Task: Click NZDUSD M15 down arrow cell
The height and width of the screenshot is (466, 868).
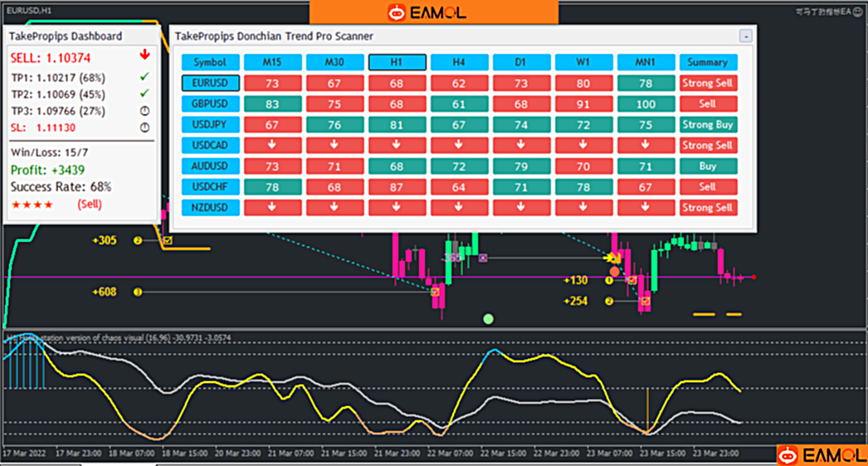Action: pyautogui.click(x=272, y=208)
